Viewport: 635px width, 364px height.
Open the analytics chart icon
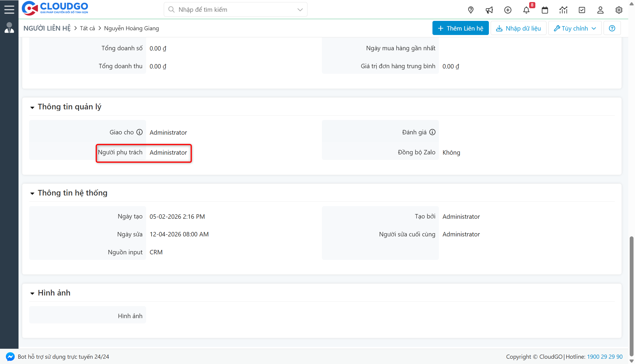[x=563, y=10]
